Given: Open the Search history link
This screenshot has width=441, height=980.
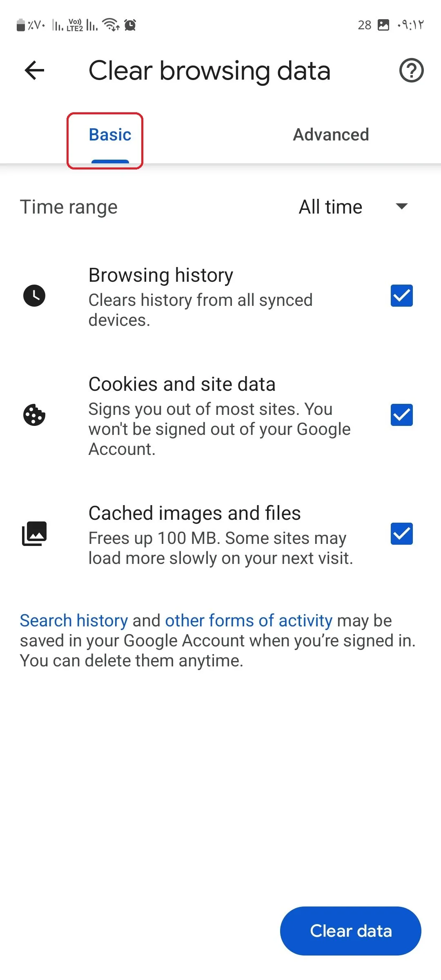Looking at the screenshot, I should (74, 621).
